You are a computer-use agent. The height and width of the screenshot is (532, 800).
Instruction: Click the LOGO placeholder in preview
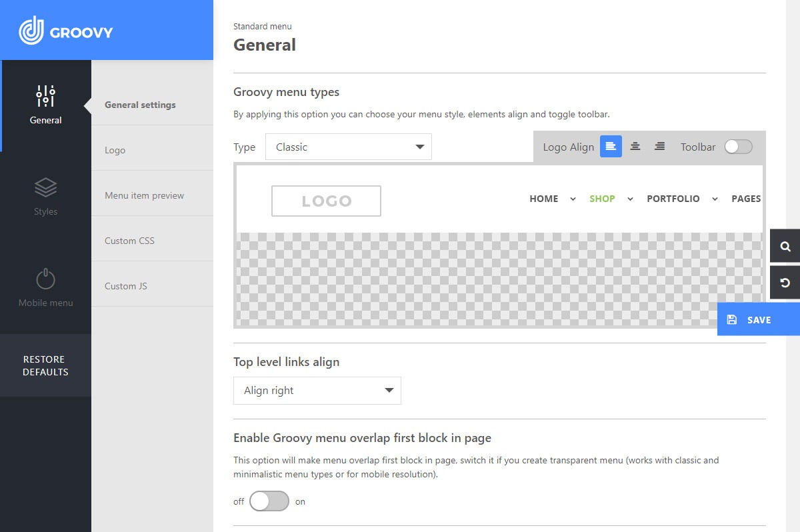coord(326,201)
